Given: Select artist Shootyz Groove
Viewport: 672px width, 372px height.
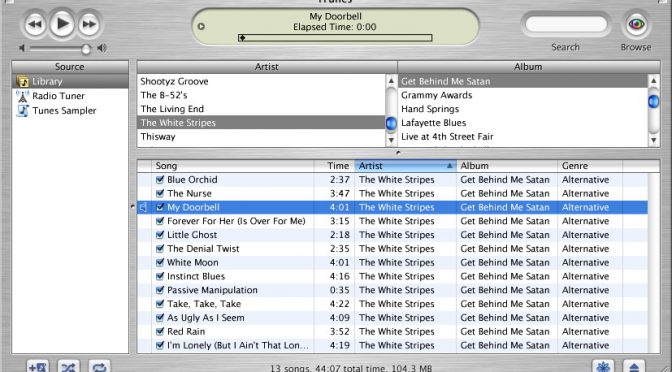Looking at the screenshot, I should (x=261, y=81).
